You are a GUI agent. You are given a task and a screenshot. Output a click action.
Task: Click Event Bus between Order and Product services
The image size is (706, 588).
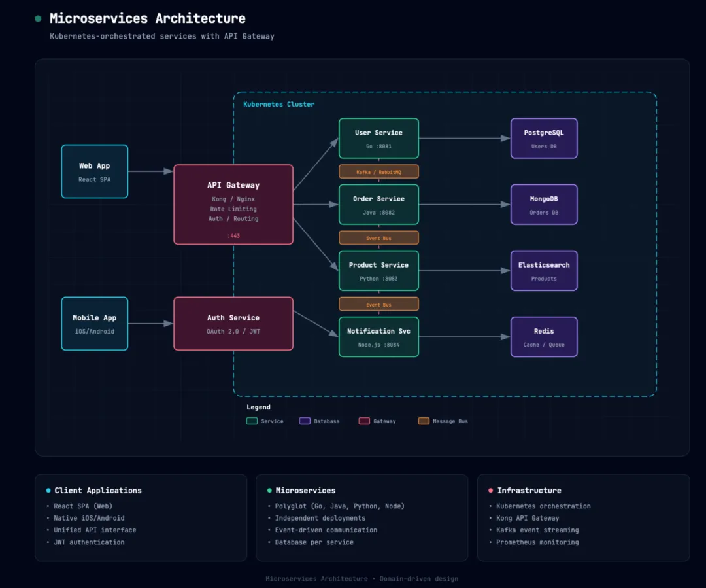[x=378, y=238]
